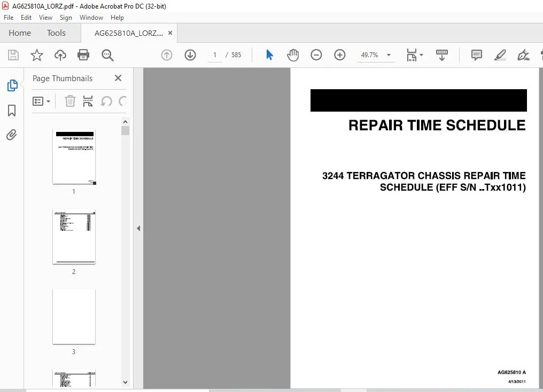
Task: Collapse the navigation pane arrow
Action: pyautogui.click(x=138, y=229)
